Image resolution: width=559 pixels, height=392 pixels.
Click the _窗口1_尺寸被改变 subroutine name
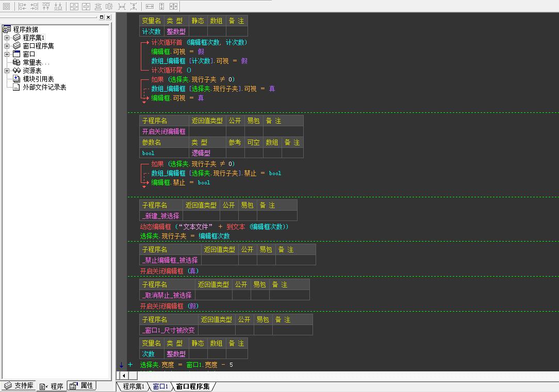pos(169,330)
